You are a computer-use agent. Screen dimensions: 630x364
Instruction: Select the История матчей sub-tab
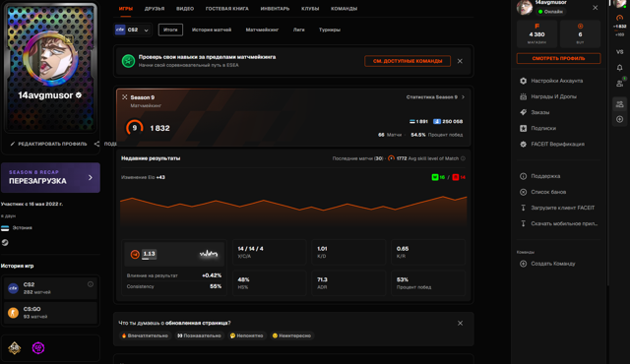coord(212,30)
